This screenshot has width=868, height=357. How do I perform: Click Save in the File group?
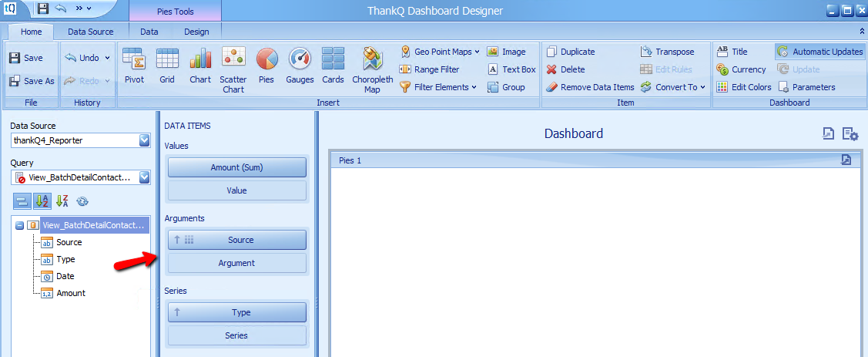[x=26, y=58]
